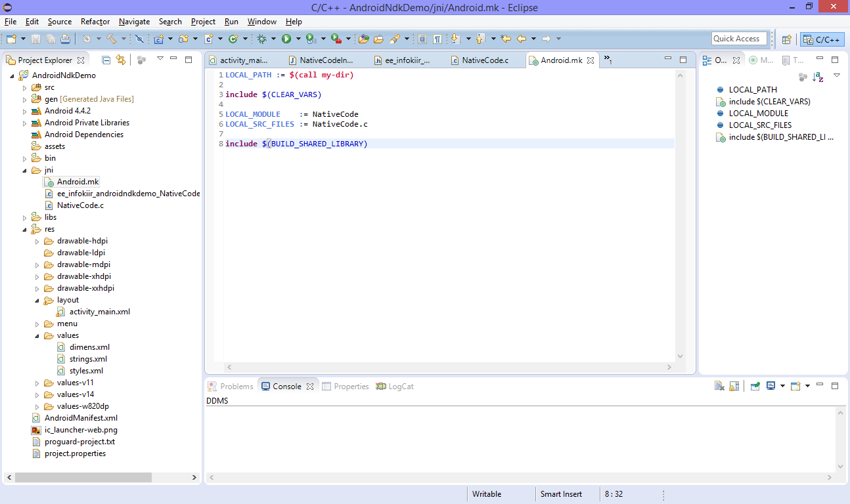Open the hidden editor tabs overflow list
Screen dimensions: 850x504
[x=608, y=60]
